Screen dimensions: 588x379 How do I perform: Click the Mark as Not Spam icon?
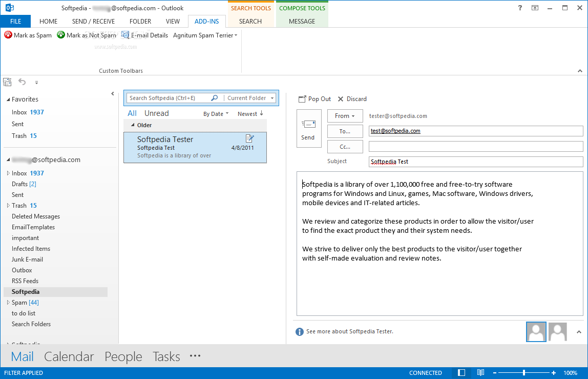(x=61, y=35)
